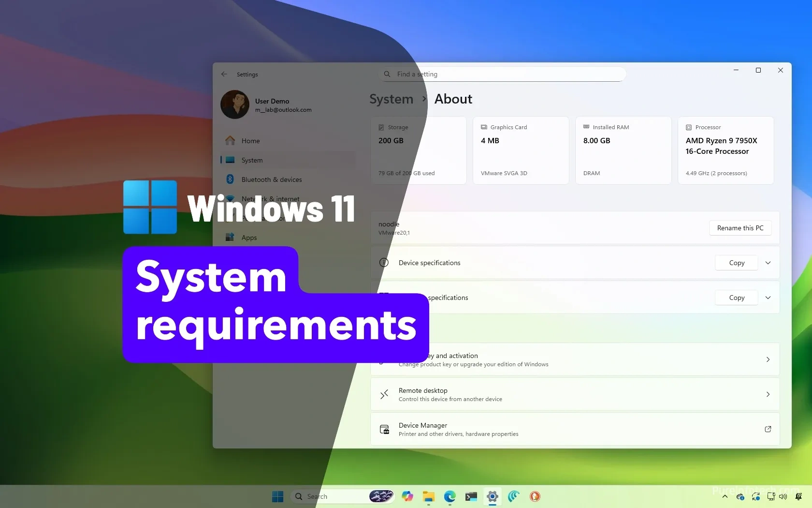Launch Device Manager external link icon

point(768,429)
